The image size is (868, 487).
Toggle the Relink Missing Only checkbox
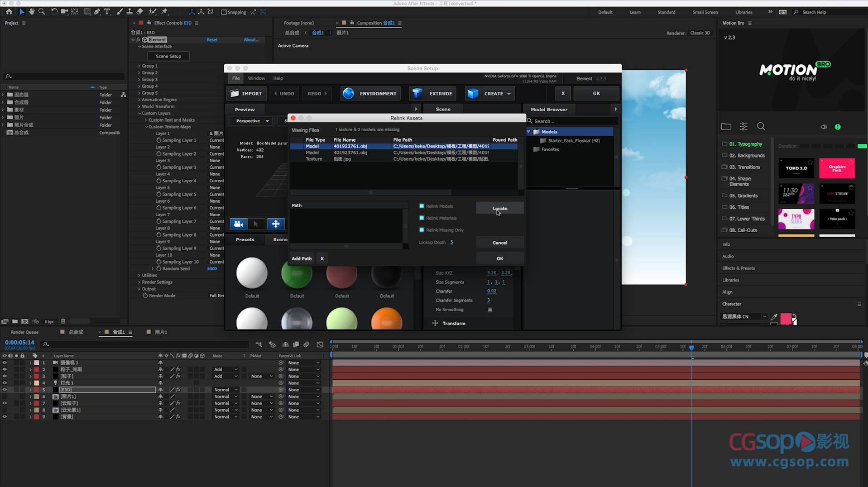[x=422, y=230]
